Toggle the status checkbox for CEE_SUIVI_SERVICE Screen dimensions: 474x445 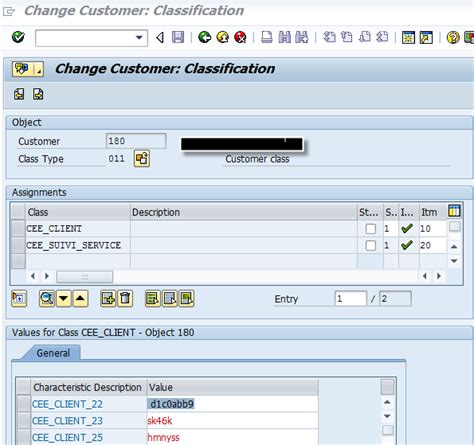[x=370, y=246]
